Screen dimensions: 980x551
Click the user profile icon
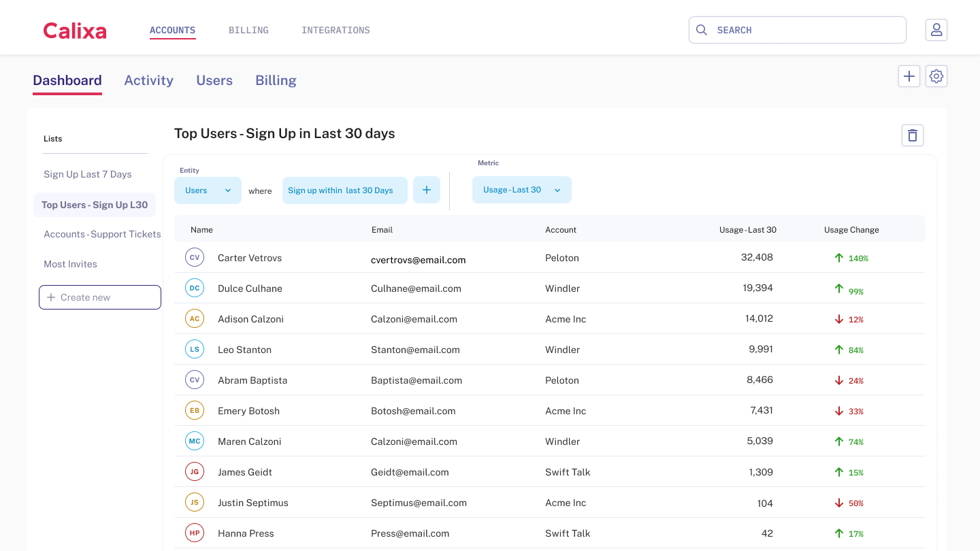(x=936, y=30)
